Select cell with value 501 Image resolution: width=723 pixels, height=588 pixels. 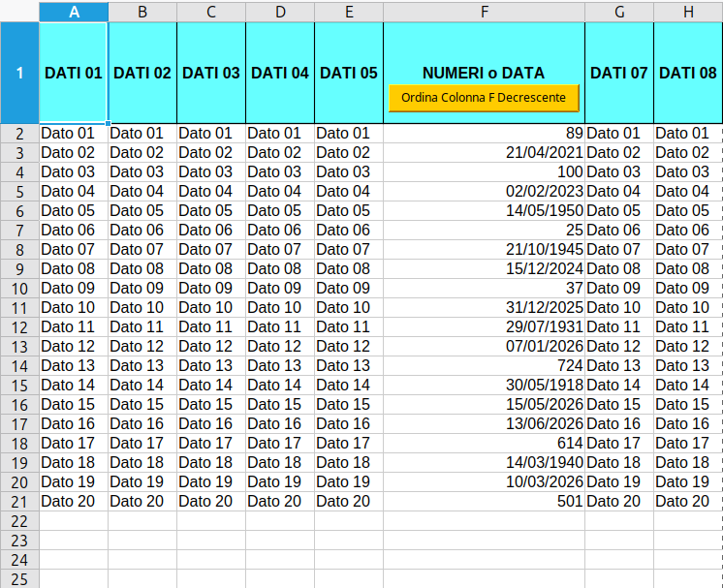pyautogui.click(x=485, y=501)
